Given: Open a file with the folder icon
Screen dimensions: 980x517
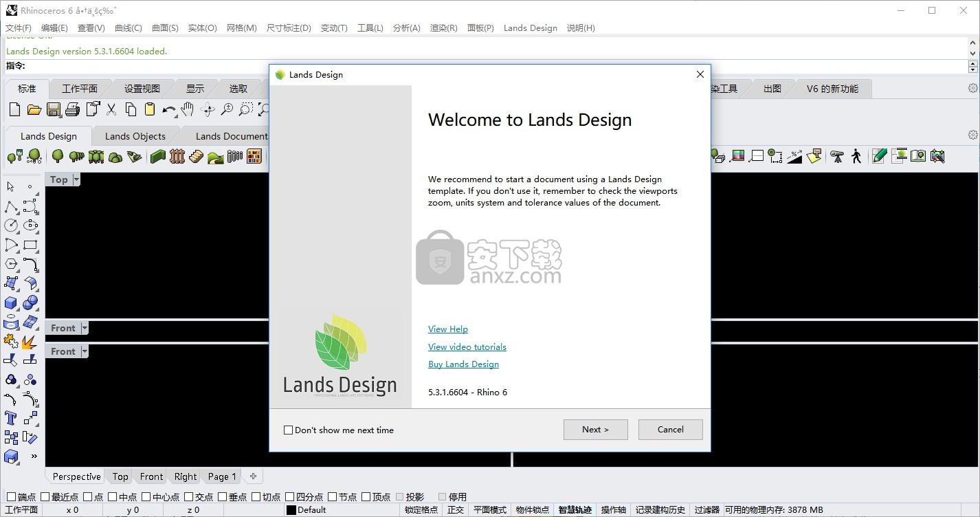Looking at the screenshot, I should point(34,109).
